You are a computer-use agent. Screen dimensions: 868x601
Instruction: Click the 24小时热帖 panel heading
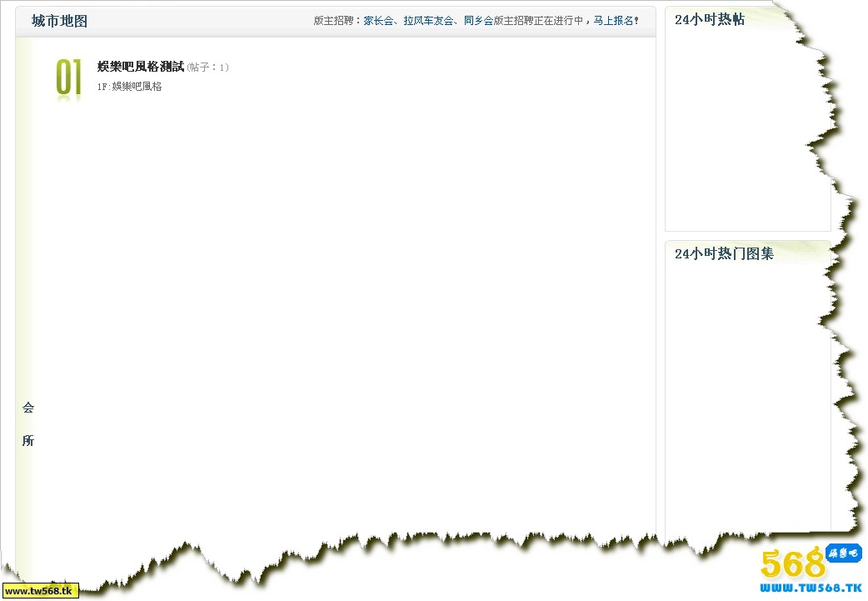point(710,19)
